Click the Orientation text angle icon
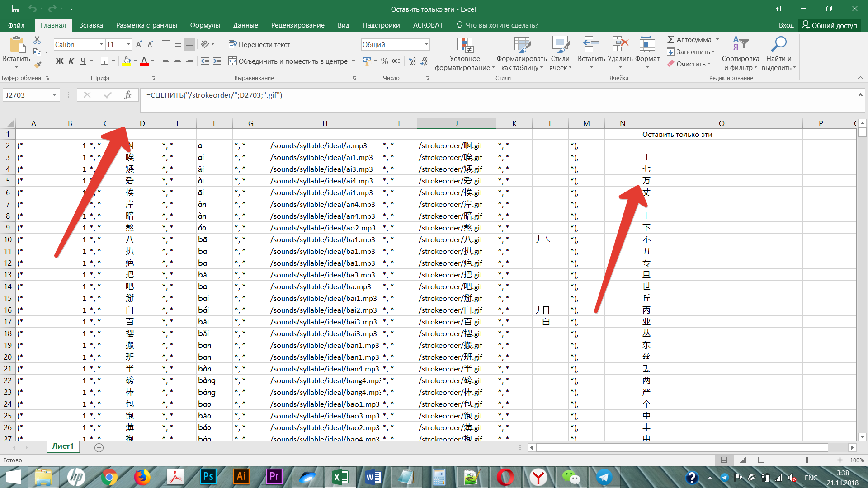 [x=205, y=44]
